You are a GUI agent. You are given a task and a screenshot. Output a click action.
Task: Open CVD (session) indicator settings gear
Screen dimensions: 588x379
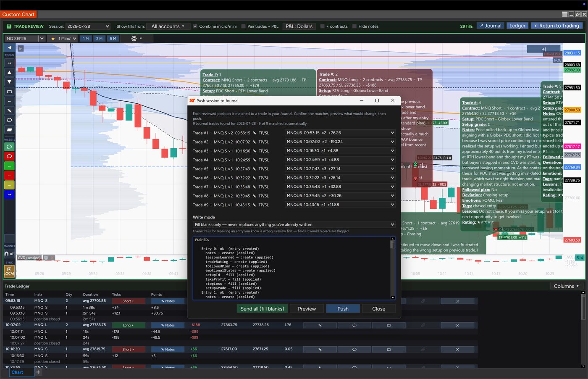pyautogui.click(x=46, y=258)
